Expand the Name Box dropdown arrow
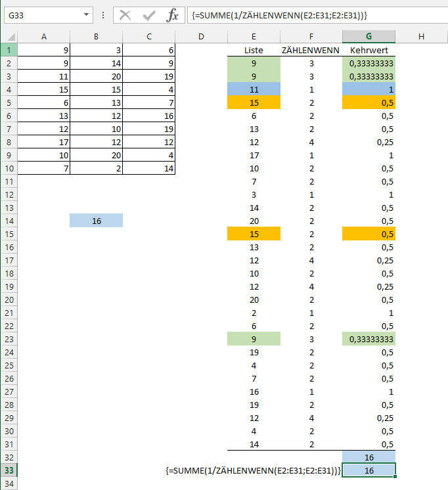Image resolution: width=448 pixels, height=490 pixels. [87, 15]
